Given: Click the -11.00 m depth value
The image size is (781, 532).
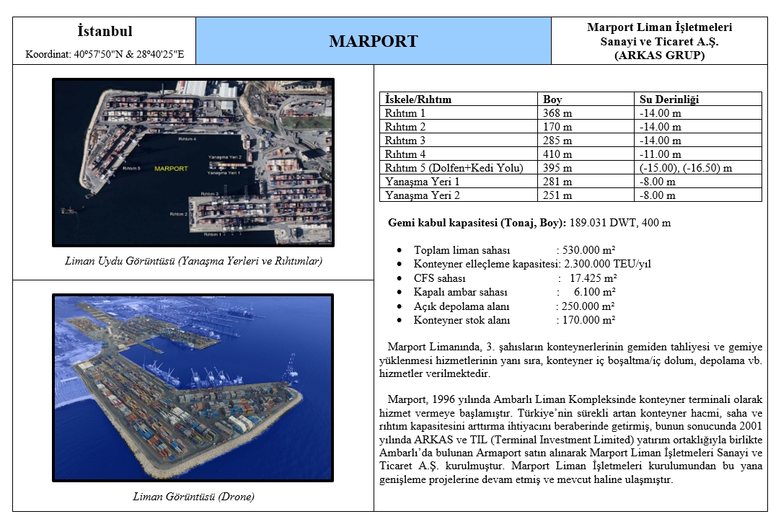Looking at the screenshot, I should point(660,154).
